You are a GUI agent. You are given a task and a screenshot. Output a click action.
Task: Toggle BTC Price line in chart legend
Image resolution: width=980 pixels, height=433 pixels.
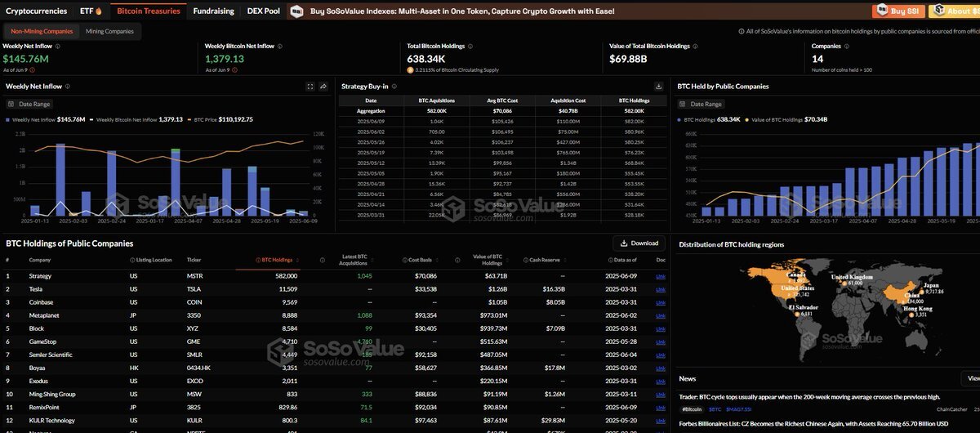point(220,119)
